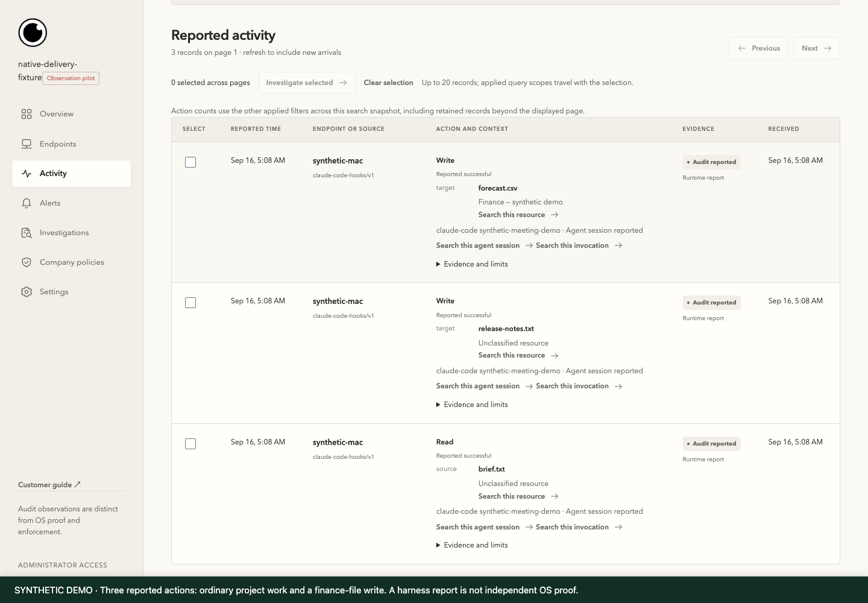
Task: Click the Received column header
Action: tap(784, 129)
